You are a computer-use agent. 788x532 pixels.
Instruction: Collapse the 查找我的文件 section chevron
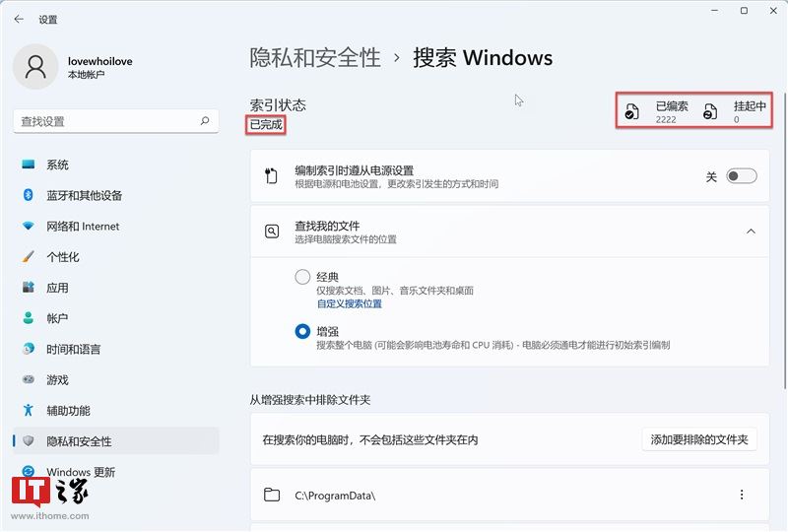(x=751, y=232)
